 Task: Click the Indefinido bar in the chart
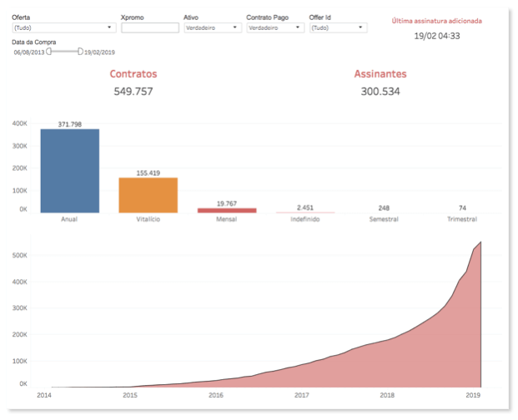click(304, 212)
